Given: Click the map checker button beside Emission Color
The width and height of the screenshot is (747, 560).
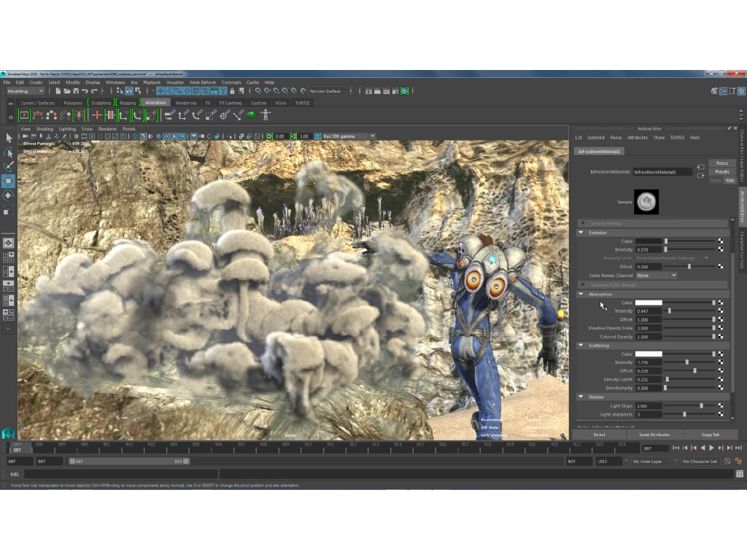Looking at the screenshot, I should (x=721, y=241).
